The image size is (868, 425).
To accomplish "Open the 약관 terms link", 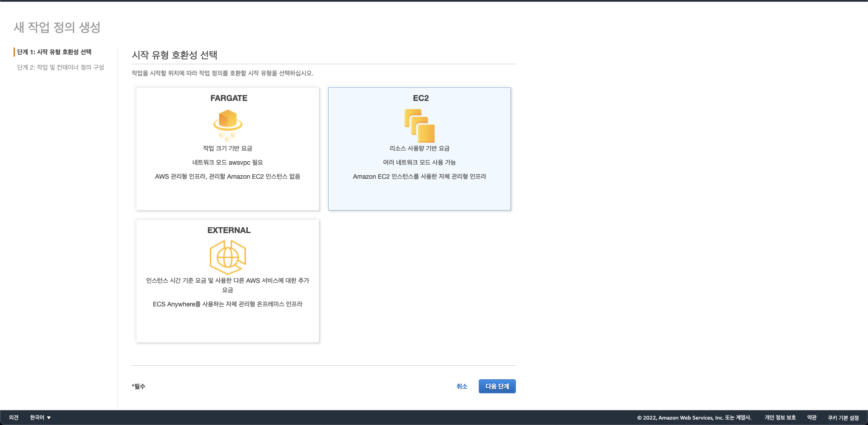I will click(812, 418).
